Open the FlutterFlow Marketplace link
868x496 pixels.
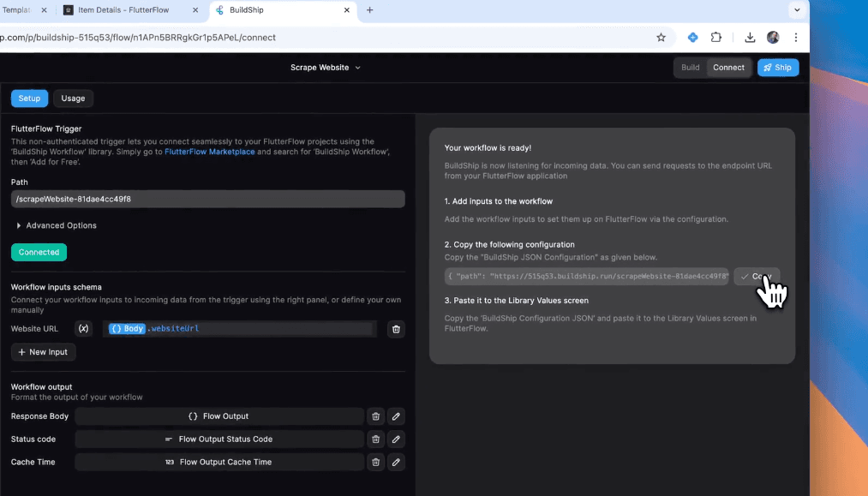coord(210,152)
